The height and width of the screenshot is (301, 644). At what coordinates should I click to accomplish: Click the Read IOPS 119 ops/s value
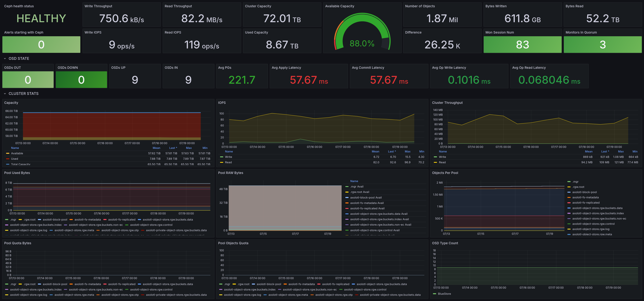(x=202, y=45)
